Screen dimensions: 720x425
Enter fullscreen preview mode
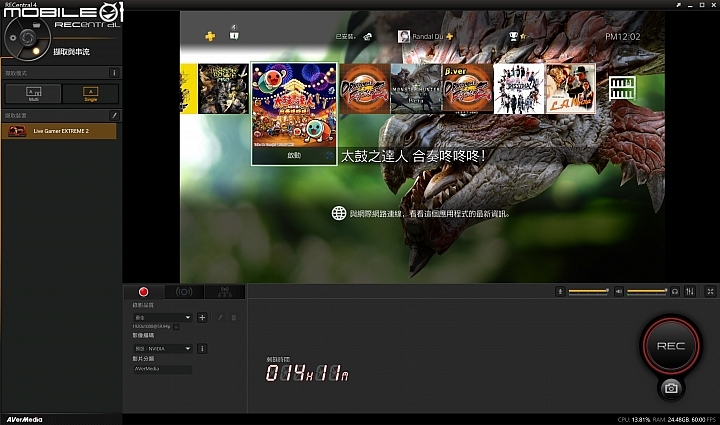pyautogui.click(x=710, y=291)
